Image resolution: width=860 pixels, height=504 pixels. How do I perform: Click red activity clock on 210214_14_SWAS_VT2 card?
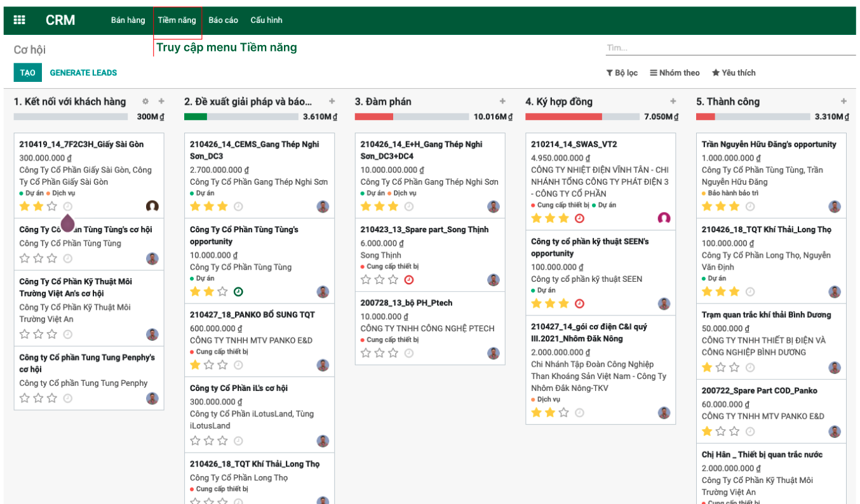tap(579, 218)
